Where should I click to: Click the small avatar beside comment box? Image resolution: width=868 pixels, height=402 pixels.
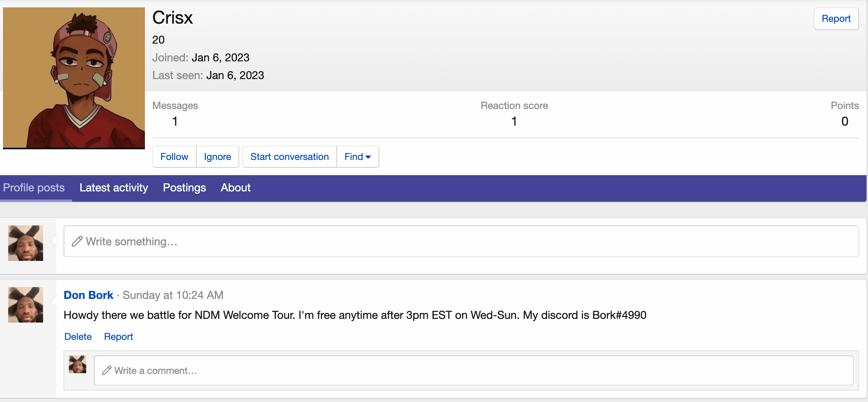78,364
